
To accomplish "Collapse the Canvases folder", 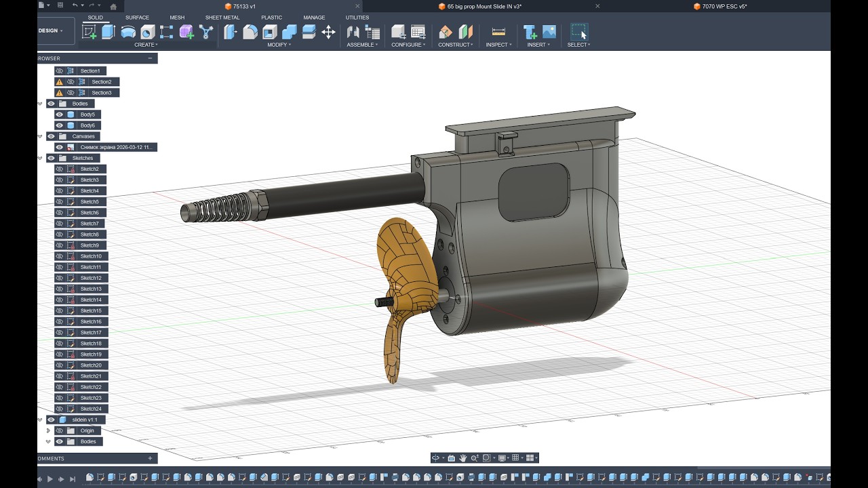I will point(40,136).
